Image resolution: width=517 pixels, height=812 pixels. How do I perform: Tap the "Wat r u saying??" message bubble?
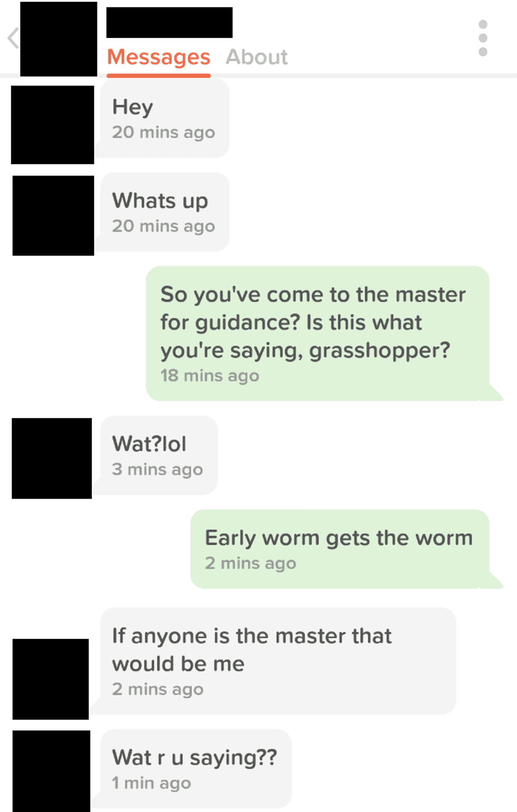pos(196,769)
